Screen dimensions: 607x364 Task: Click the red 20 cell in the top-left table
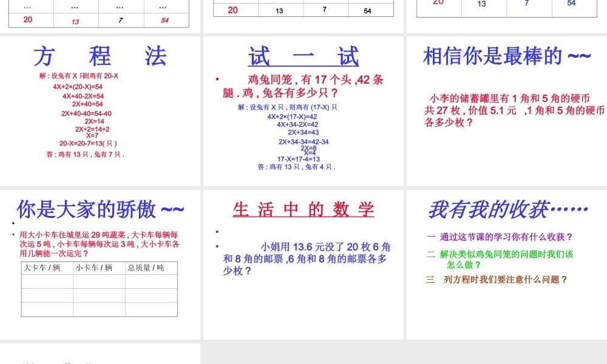click(x=28, y=20)
